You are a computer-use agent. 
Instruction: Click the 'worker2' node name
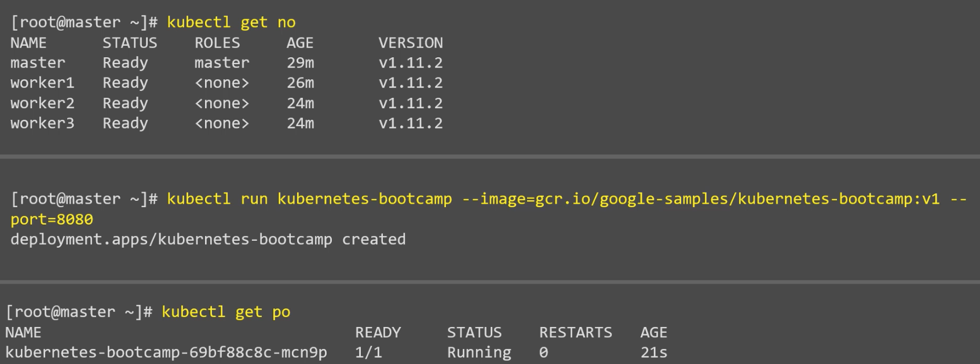click(x=42, y=103)
